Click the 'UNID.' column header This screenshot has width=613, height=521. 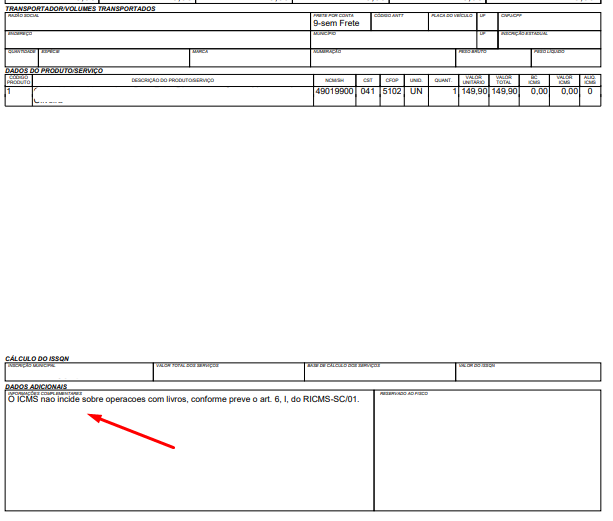416,80
